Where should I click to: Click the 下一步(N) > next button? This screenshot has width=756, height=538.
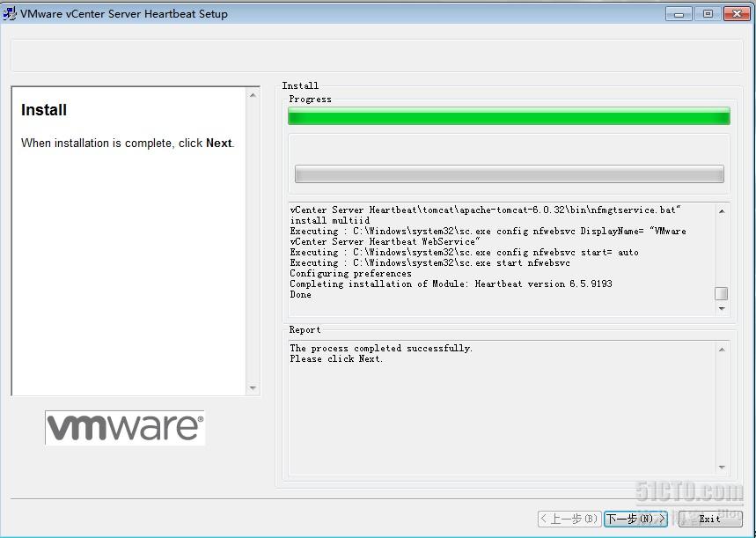(x=636, y=519)
